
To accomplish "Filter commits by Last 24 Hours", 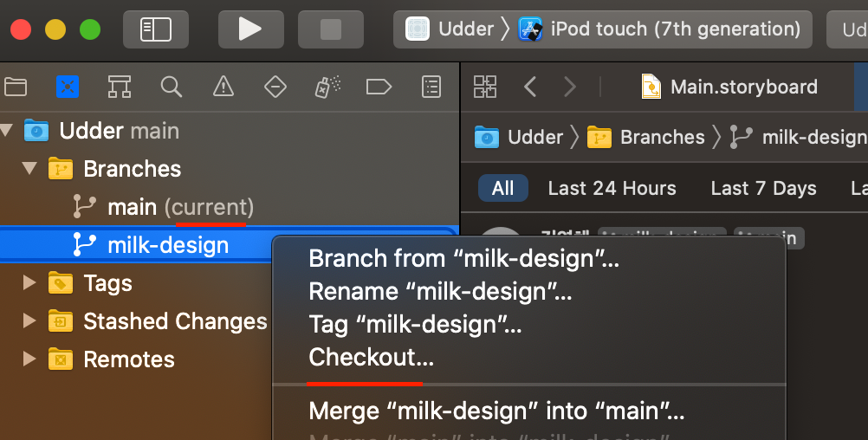I will click(x=612, y=188).
